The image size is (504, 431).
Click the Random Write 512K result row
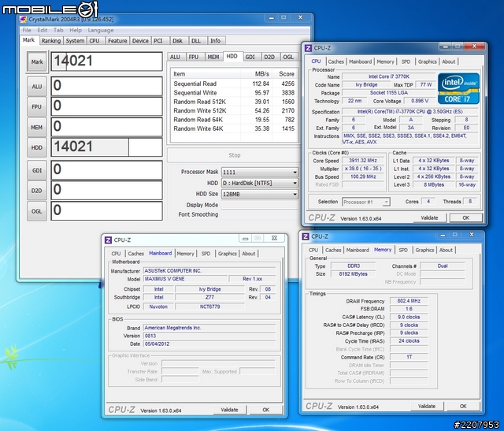point(234,110)
